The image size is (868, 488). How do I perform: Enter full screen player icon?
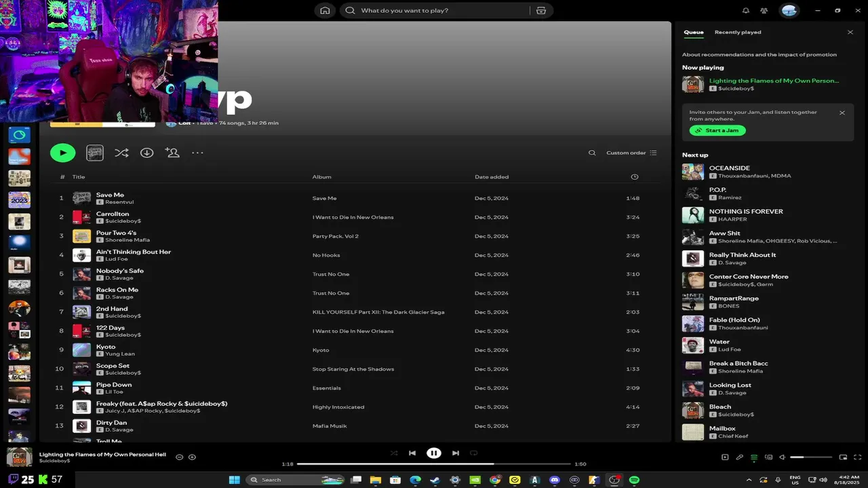(858, 457)
